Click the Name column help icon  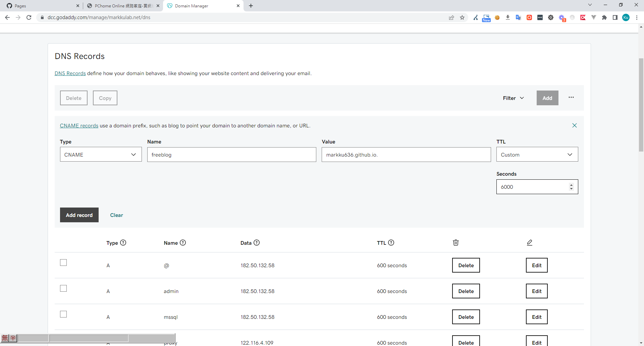(x=183, y=243)
